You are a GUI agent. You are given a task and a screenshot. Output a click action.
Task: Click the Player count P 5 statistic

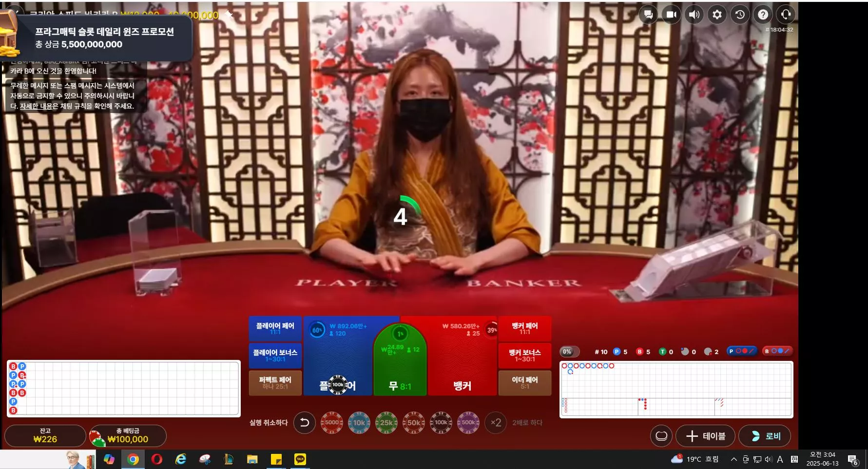(620, 352)
